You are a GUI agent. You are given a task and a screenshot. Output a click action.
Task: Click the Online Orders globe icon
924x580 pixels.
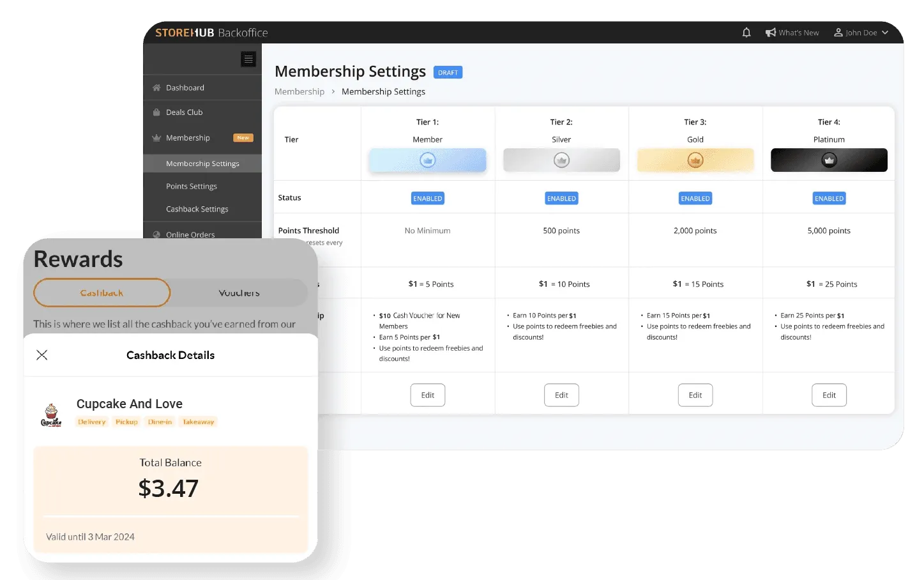click(x=156, y=234)
